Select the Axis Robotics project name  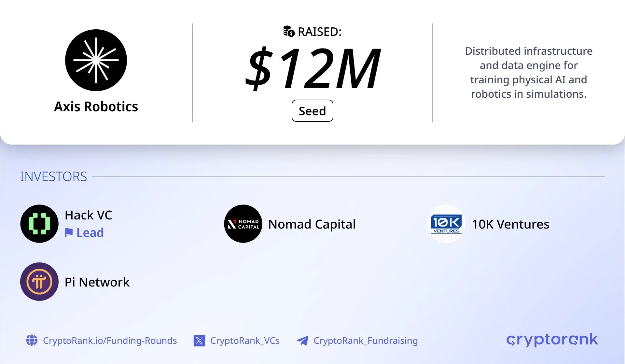96,106
